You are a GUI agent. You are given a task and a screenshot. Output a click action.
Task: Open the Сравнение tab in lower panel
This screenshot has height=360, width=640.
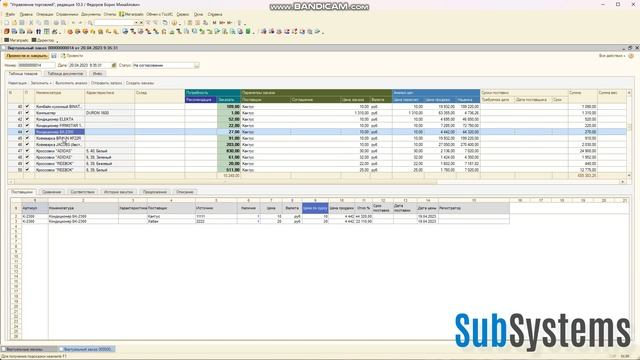click(51, 191)
